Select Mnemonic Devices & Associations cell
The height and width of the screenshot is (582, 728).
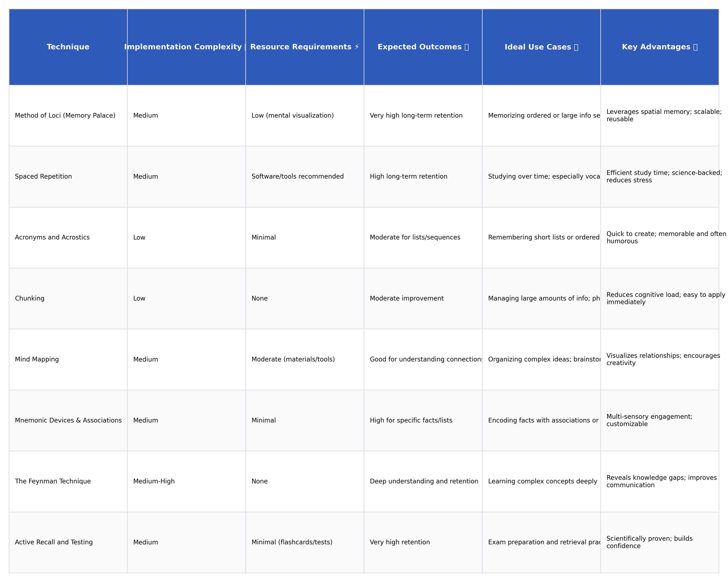[68, 420]
